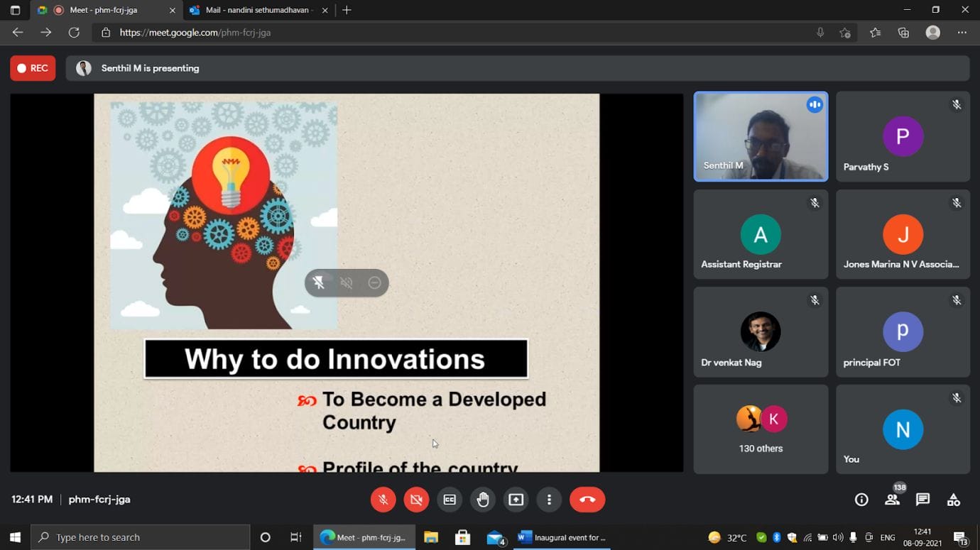Click the Present now icon

point(516,500)
